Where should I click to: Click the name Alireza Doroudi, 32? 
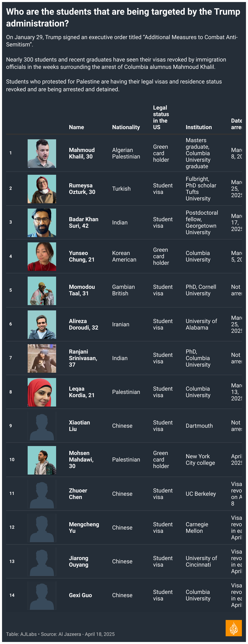click(83, 324)
